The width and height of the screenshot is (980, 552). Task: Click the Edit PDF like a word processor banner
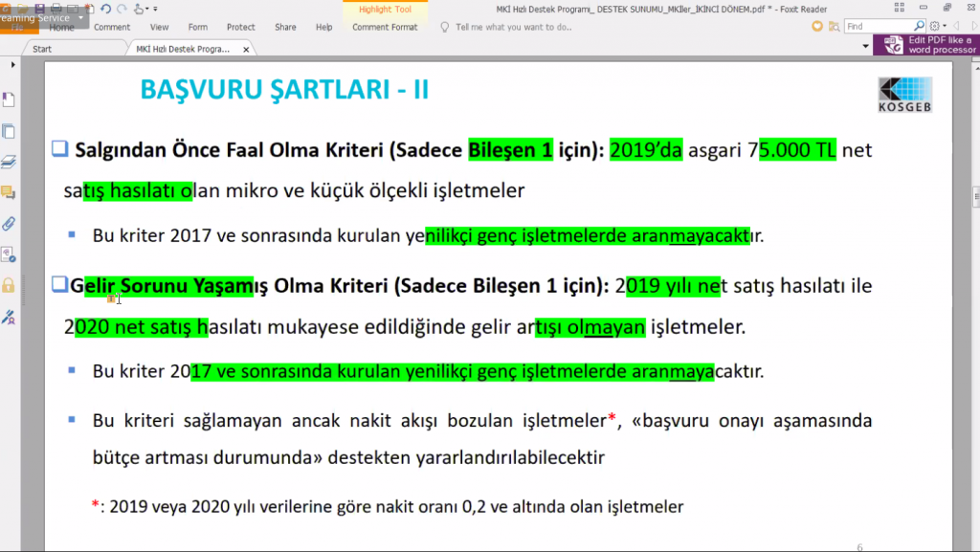tap(926, 45)
